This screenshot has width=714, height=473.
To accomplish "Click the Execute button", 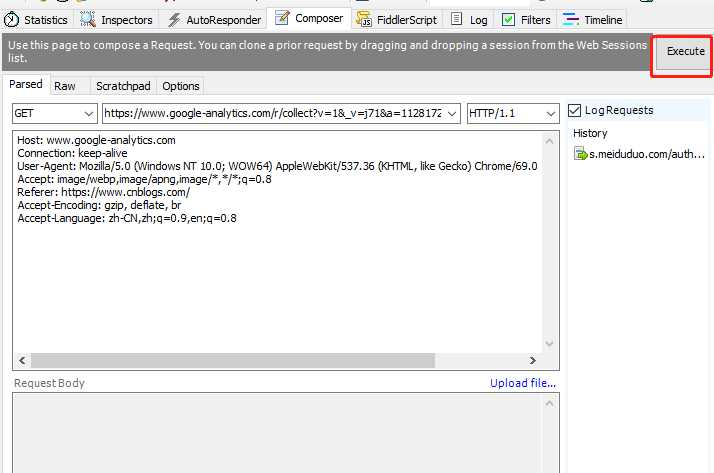I will [x=685, y=51].
